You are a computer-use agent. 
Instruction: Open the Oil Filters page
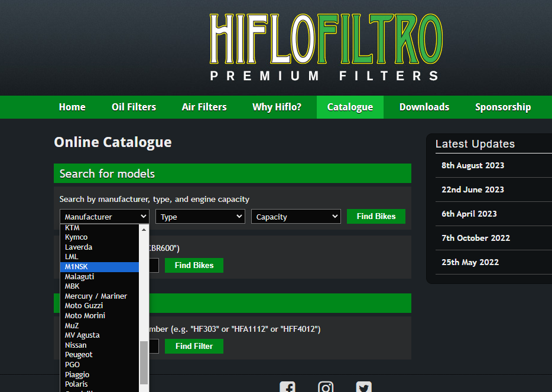[134, 107]
